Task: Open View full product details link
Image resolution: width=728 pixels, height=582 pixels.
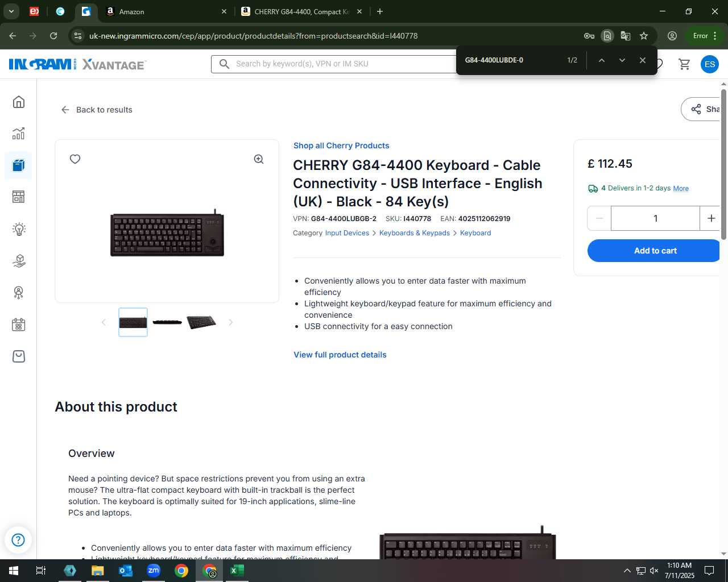Action: [340, 355]
